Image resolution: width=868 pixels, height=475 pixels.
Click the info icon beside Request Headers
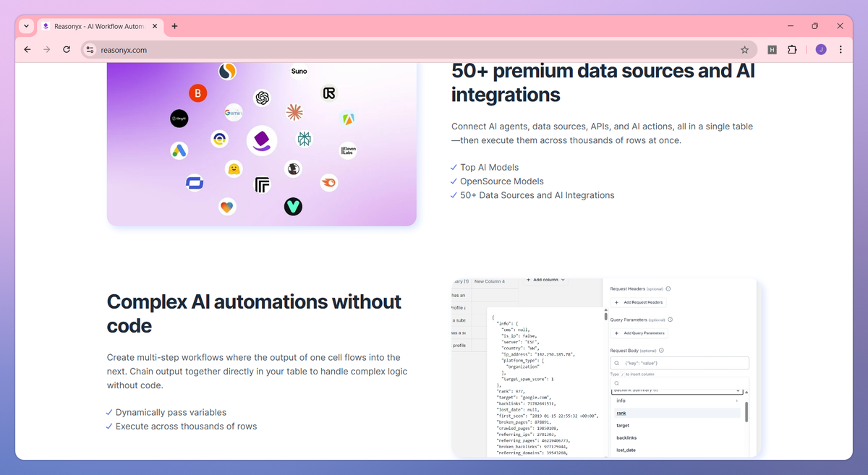click(x=668, y=288)
